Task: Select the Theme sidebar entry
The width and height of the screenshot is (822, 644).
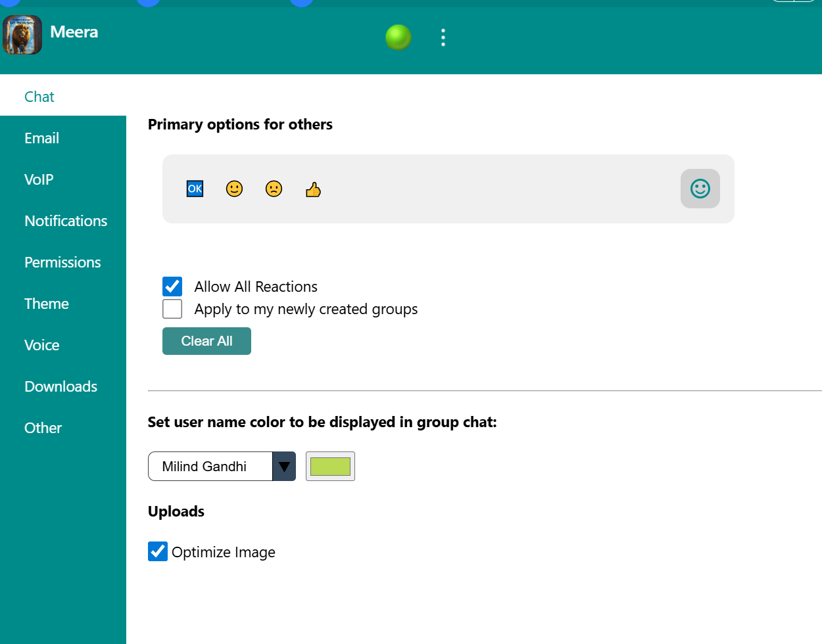Action: click(x=47, y=304)
